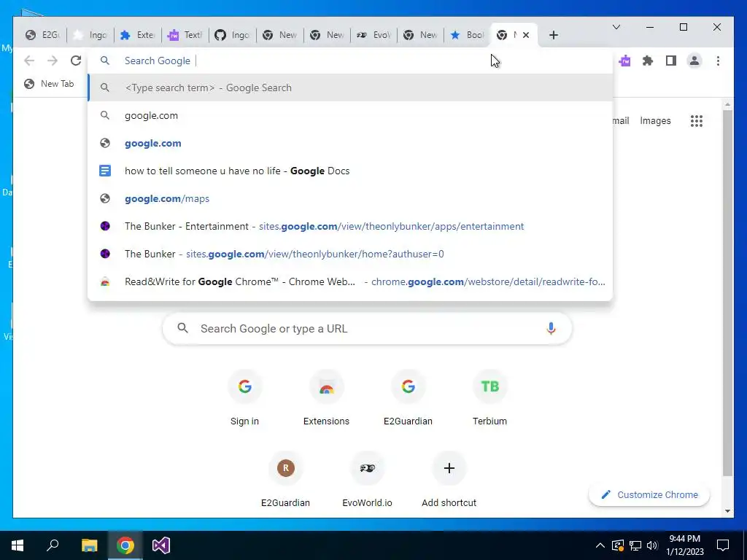This screenshot has height=560, width=747.
Task: Open the tab search dropdown arrow
Action: (616, 27)
